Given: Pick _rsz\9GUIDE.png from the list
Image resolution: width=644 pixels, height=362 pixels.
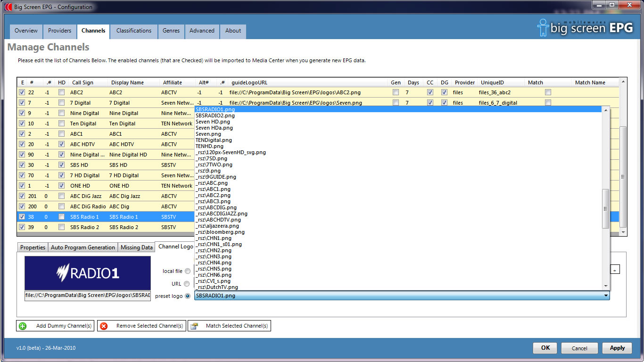Looking at the screenshot, I should [398, 177].
